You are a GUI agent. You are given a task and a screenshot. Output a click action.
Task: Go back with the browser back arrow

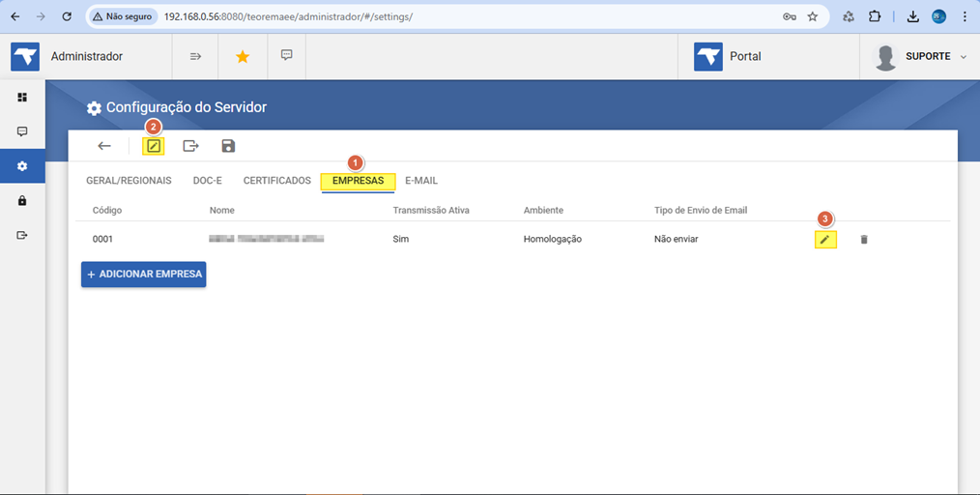[15, 16]
